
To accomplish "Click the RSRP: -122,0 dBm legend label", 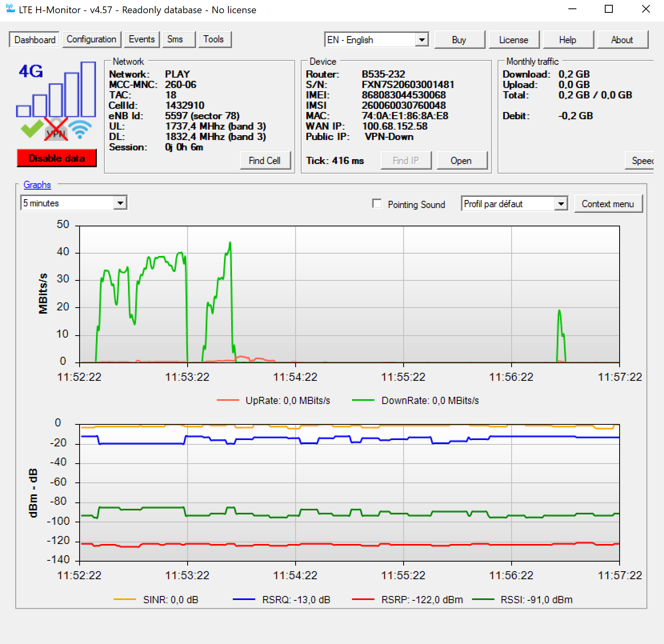I will click(x=422, y=600).
